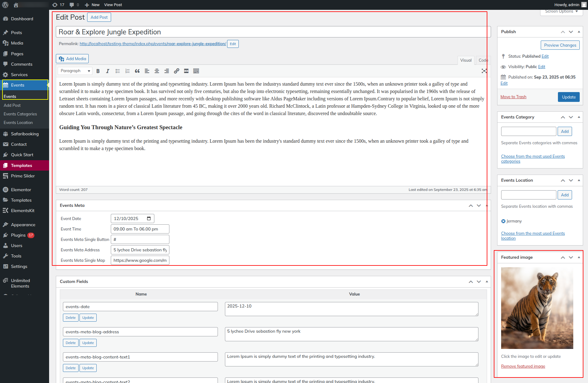Toggle the bulleted list icon

[118, 71]
